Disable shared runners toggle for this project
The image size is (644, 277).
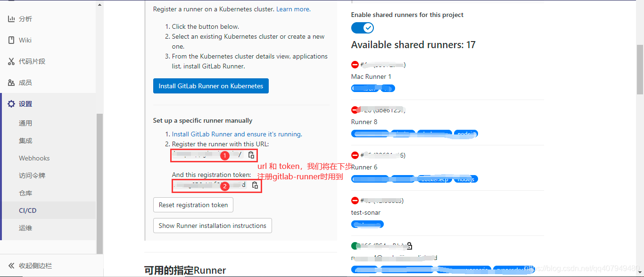[363, 28]
